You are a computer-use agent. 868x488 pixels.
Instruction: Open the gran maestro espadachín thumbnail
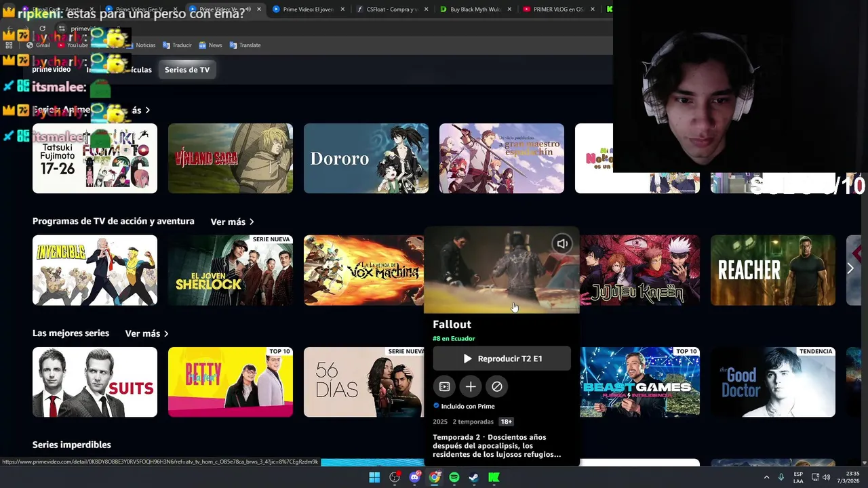click(x=502, y=159)
